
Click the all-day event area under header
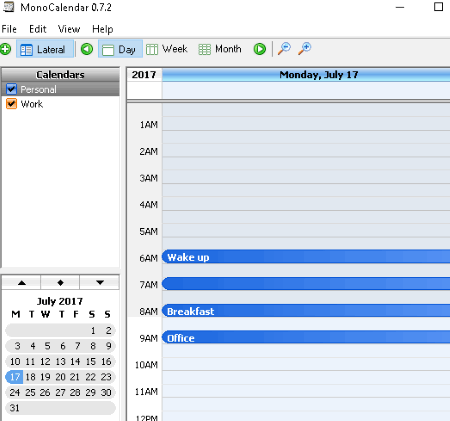tap(306, 90)
